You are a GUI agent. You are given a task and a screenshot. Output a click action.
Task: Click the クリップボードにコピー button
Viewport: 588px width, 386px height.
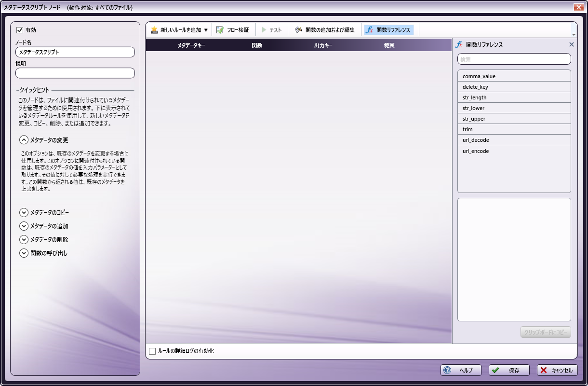[546, 332]
